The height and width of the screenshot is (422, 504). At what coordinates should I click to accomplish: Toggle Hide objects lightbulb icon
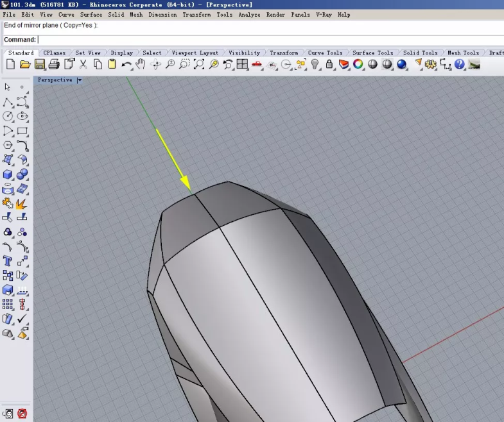(x=315, y=64)
